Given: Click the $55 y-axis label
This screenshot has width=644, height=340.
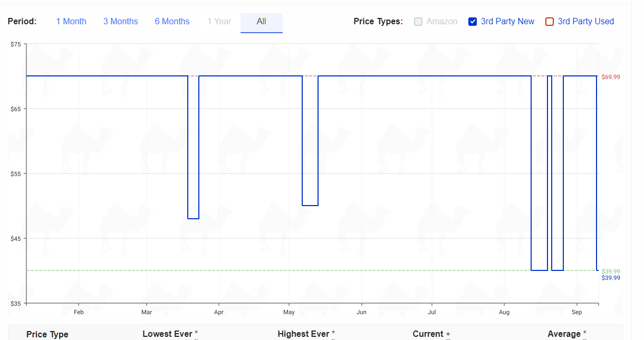Looking at the screenshot, I should click(x=16, y=174).
